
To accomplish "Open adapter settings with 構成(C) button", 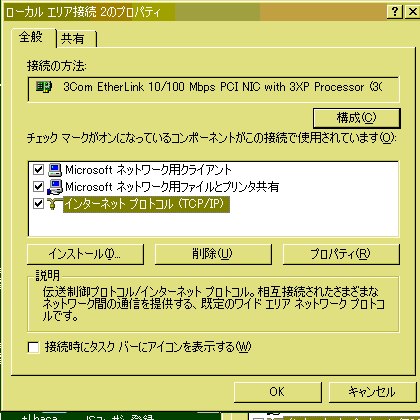I will [x=357, y=118].
